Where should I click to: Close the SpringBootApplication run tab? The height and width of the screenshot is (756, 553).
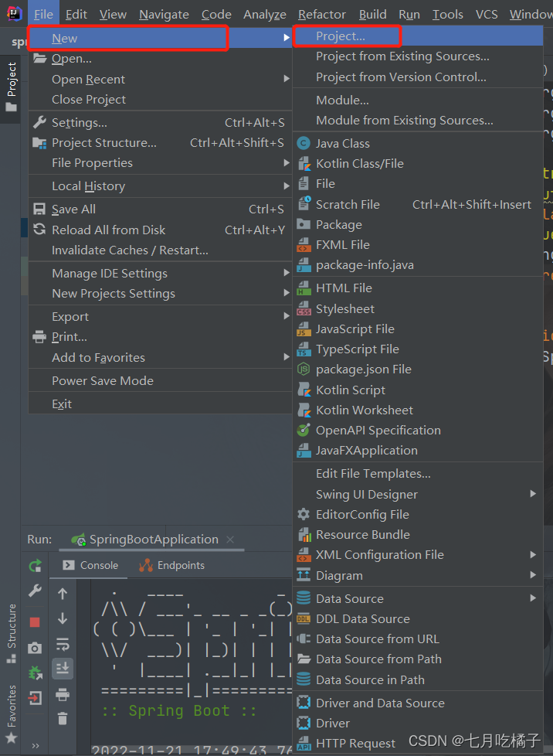(x=230, y=539)
